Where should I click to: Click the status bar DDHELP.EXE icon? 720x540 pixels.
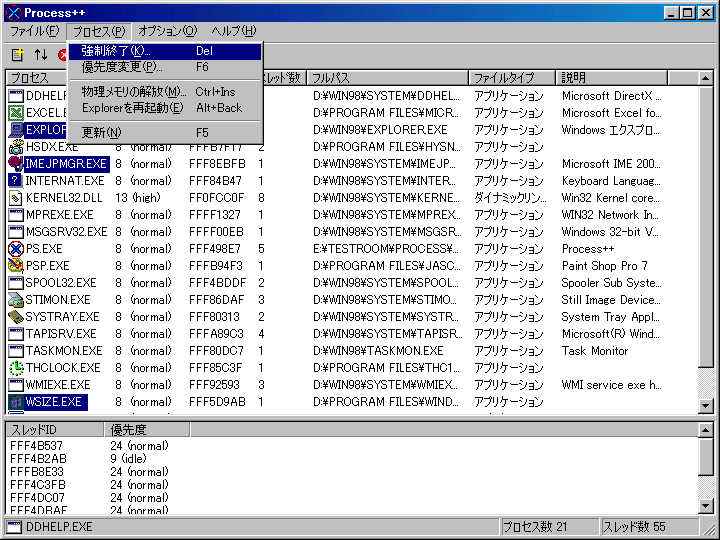click(x=15, y=527)
